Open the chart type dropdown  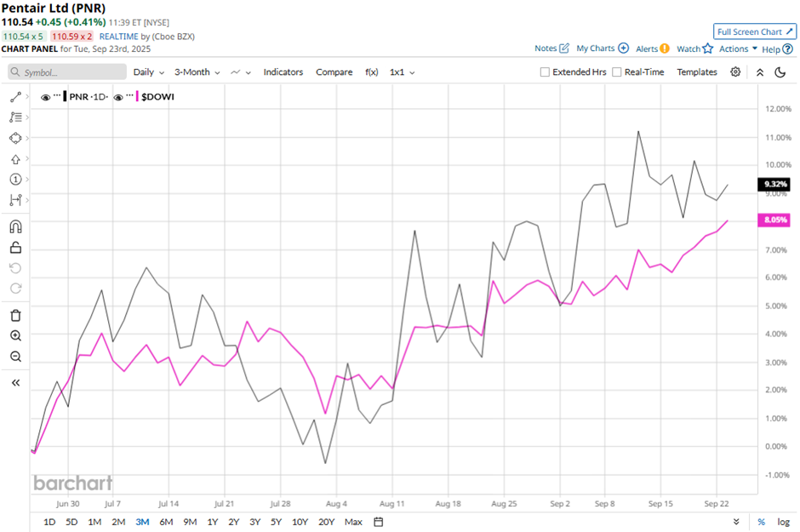[x=241, y=72]
